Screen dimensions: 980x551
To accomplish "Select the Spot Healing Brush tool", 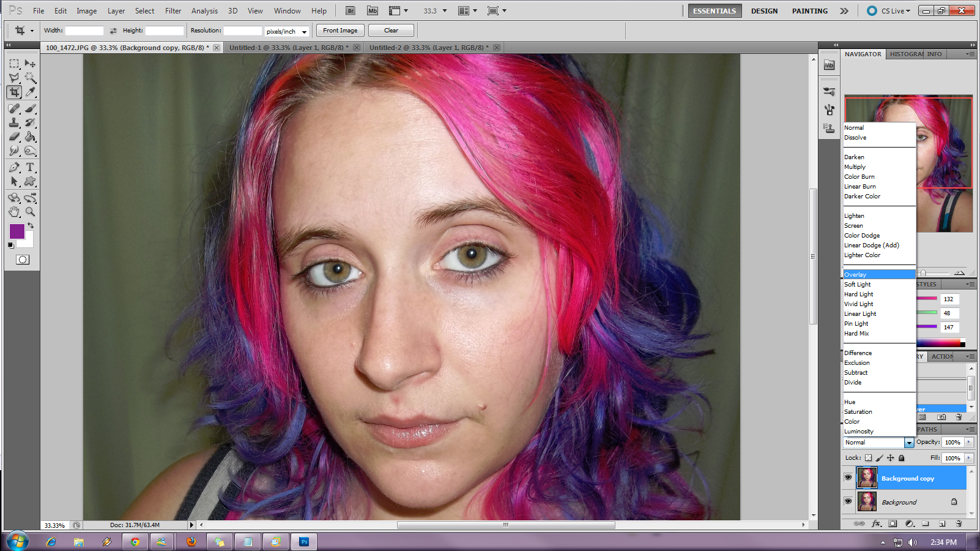I will 14,108.
